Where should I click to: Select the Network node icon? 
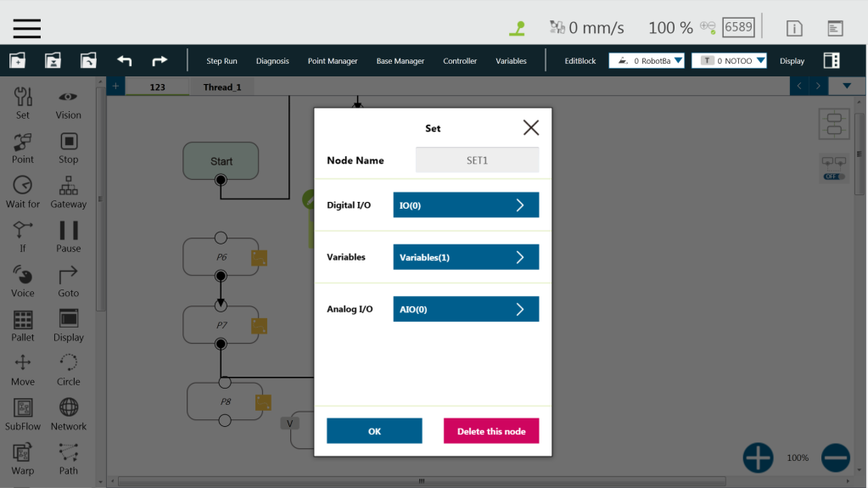pyautogui.click(x=68, y=409)
